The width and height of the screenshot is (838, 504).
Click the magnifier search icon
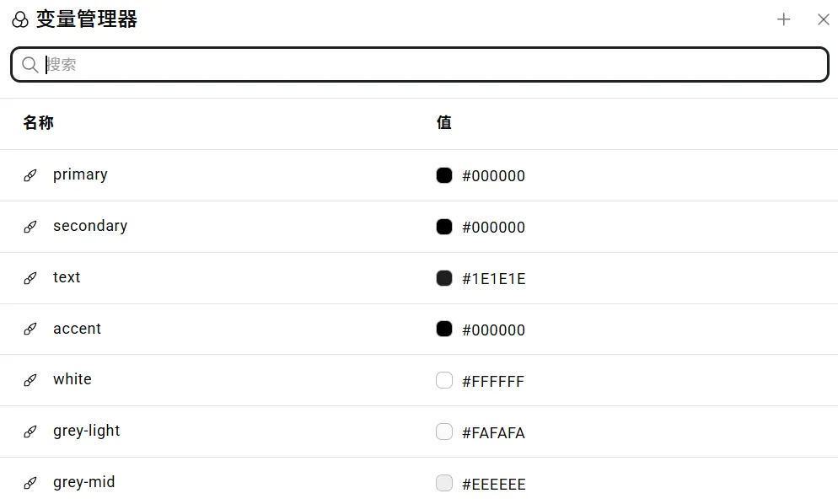[30, 65]
